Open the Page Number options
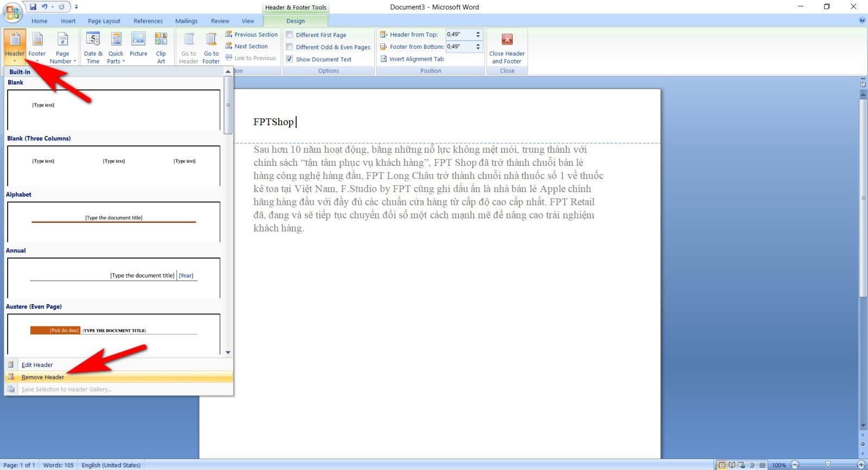The image size is (868, 470). click(x=62, y=48)
